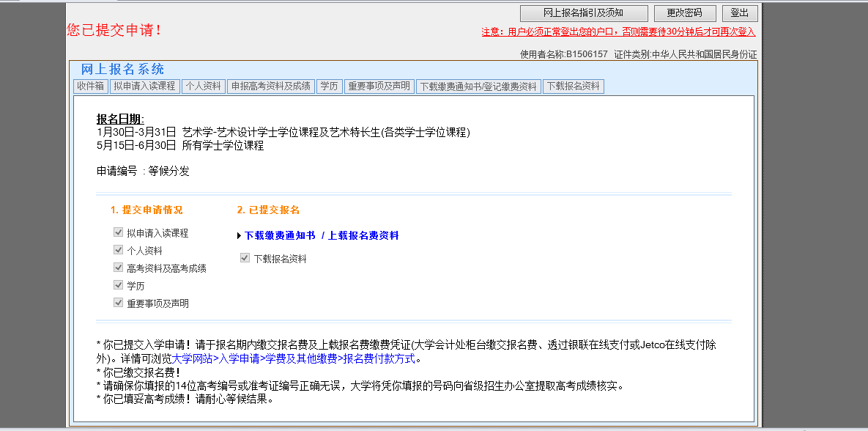Open the 收件箱 inbox tab

click(91, 86)
